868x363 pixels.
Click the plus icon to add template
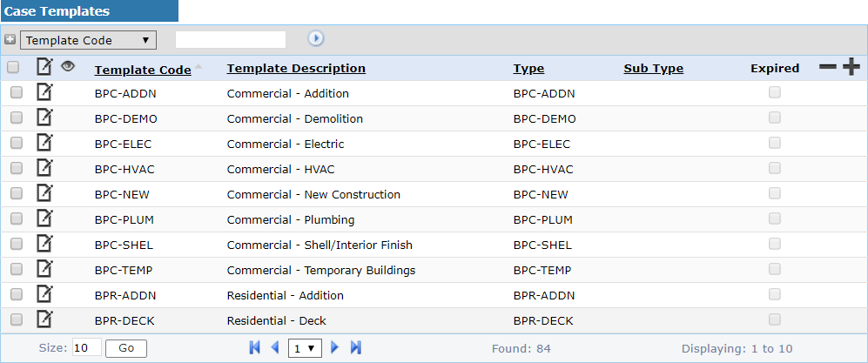851,68
